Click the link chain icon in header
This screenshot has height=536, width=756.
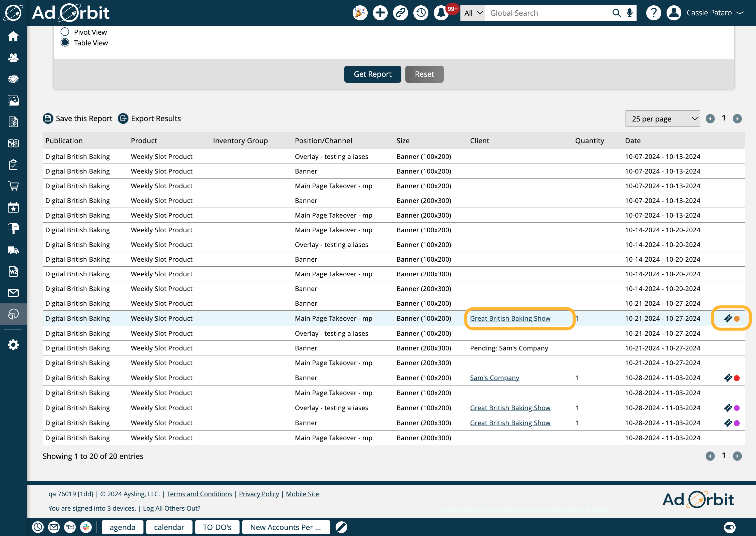(x=400, y=13)
